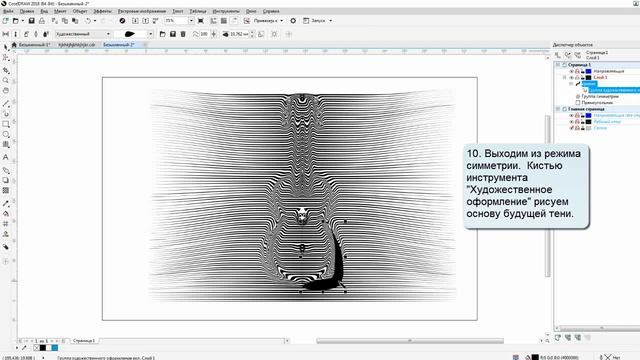Switch to the Страница 1 page tab
Image resolution: width=640 pixels, height=360 pixels.
pos(84,340)
